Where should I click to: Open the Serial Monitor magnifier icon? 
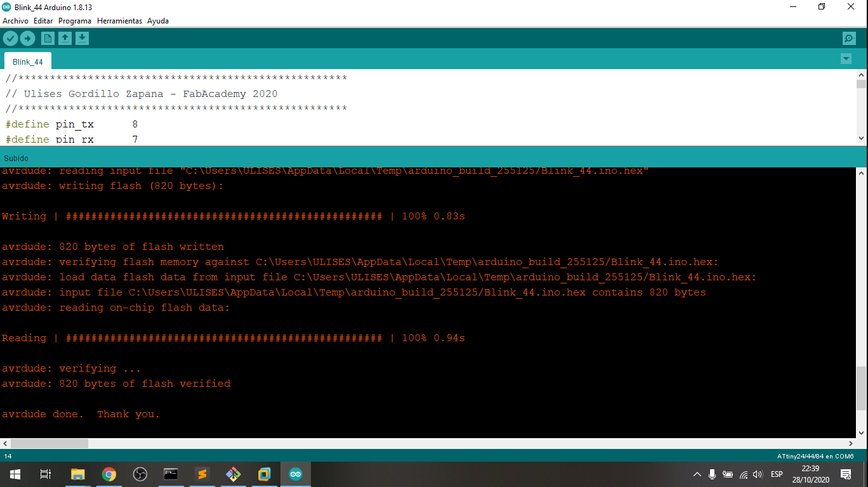[849, 39]
